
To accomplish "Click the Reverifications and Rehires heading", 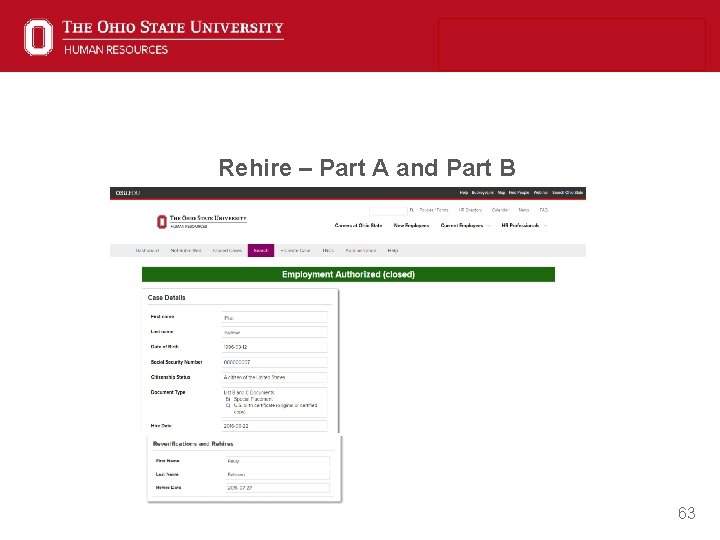I will click(193, 444).
